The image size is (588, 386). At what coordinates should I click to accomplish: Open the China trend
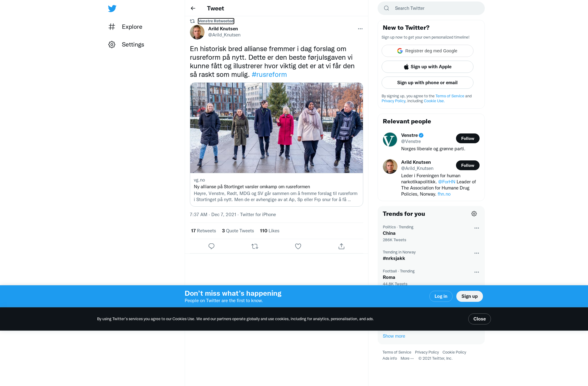389,233
